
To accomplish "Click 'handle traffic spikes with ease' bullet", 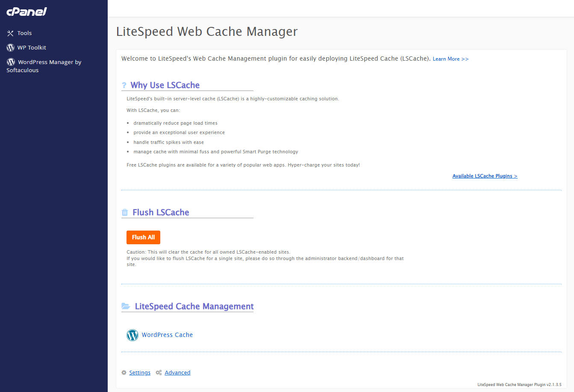I will click(168, 142).
